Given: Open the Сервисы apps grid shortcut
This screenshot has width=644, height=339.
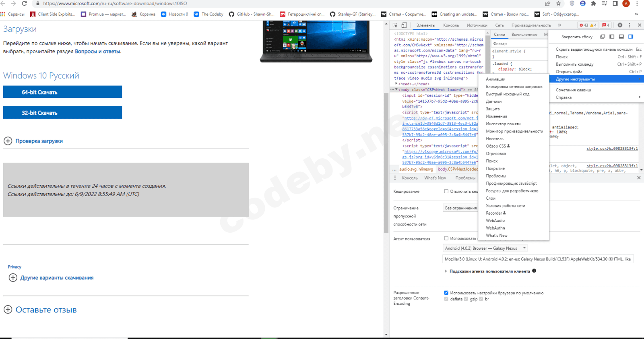Looking at the screenshot, I should 12,14.
